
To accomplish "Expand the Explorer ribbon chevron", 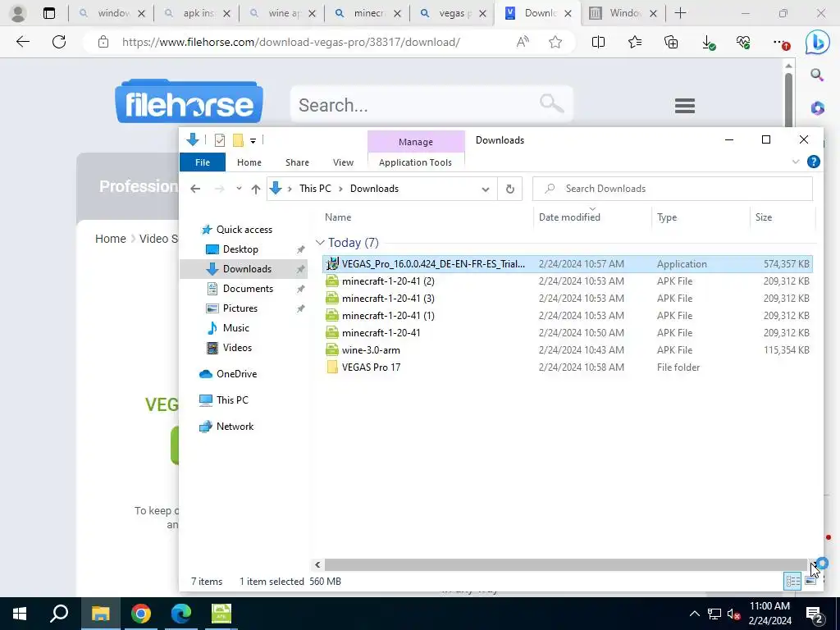I will click(x=796, y=162).
